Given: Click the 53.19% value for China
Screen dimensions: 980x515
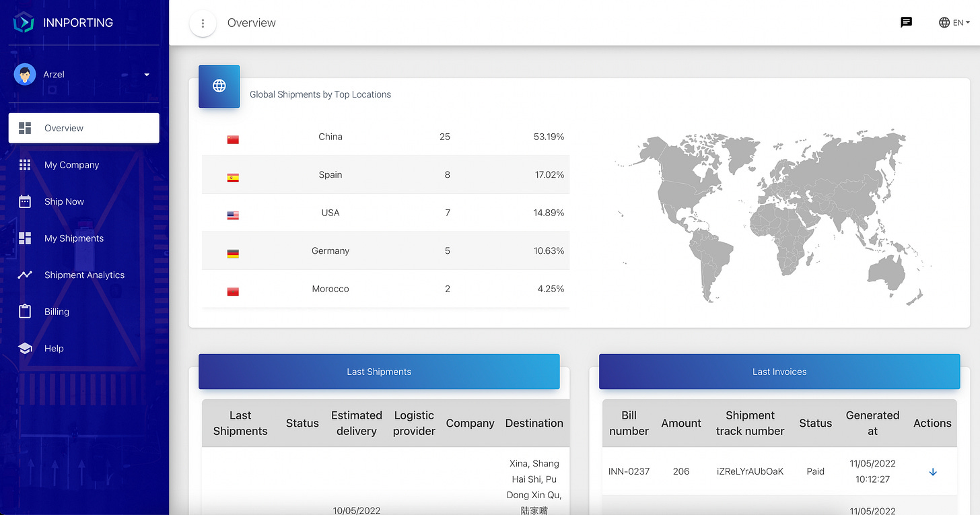Looking at the screenshot, I should [549, 137].
